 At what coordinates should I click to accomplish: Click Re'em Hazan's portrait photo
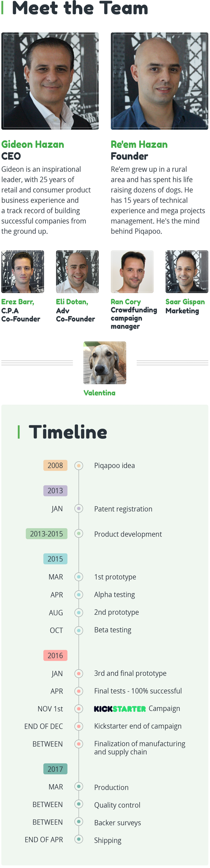159,81
